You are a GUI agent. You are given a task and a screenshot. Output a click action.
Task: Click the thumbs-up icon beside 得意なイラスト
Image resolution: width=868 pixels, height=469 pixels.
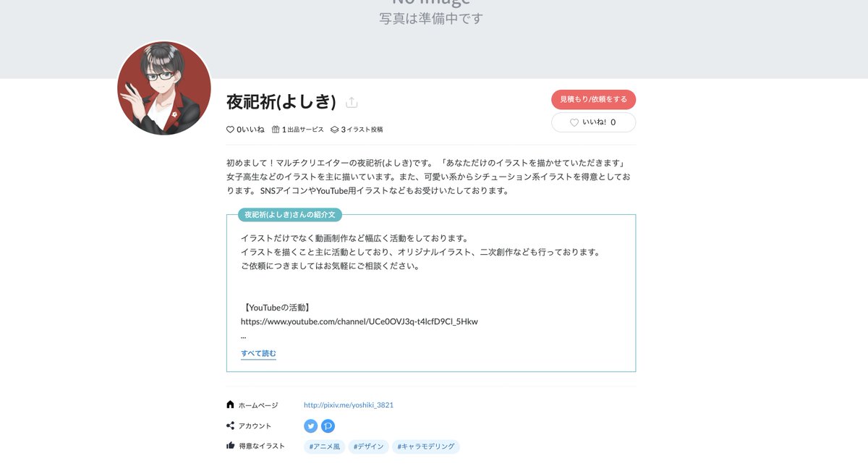[230, 446]
